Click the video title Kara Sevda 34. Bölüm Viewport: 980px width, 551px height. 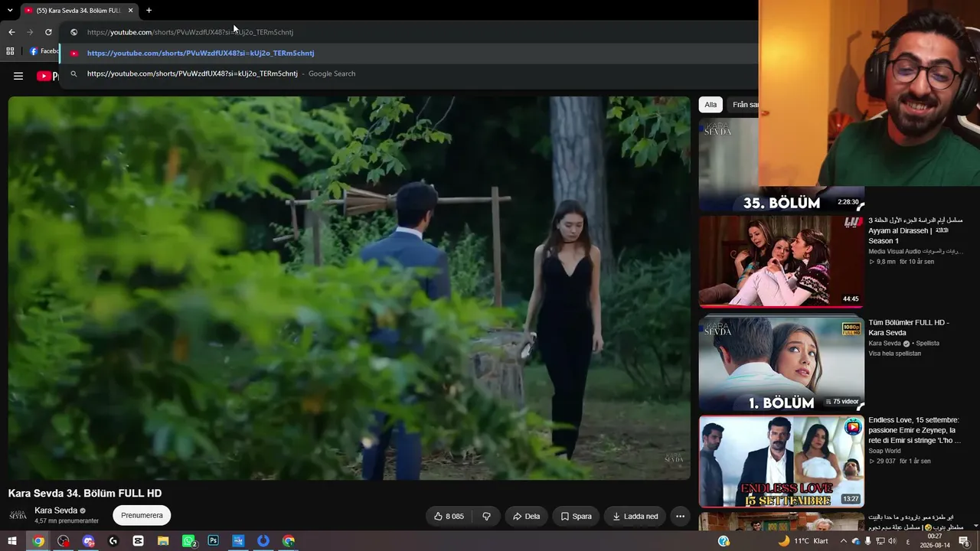(85, 494)
